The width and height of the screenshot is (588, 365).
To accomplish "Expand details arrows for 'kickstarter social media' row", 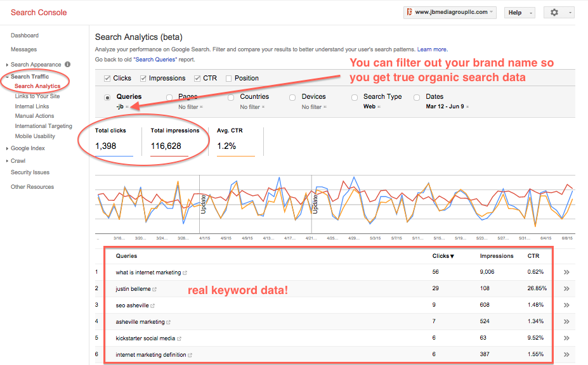I will [x=566, y=338].
